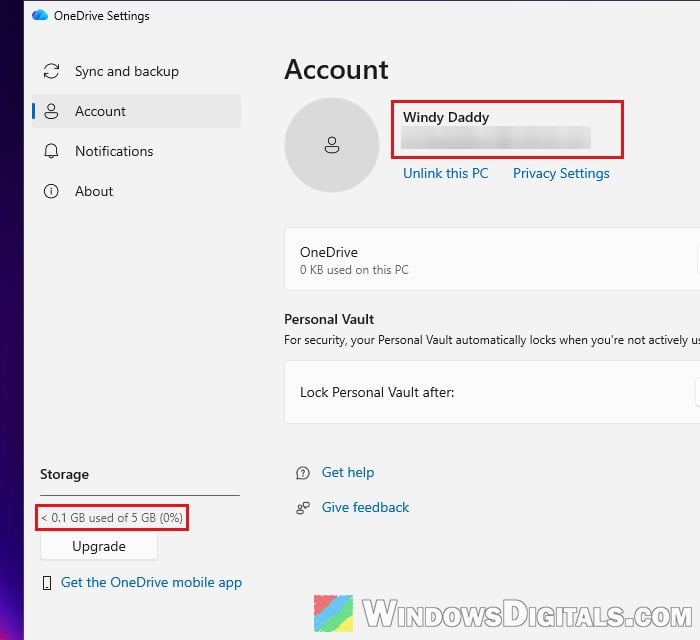Select the Account sidebar item

point(137,111)
